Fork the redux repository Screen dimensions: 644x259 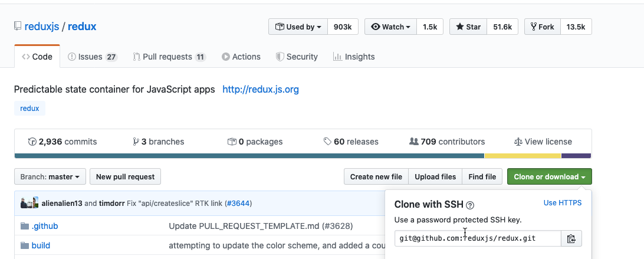[x=543, y=27]
